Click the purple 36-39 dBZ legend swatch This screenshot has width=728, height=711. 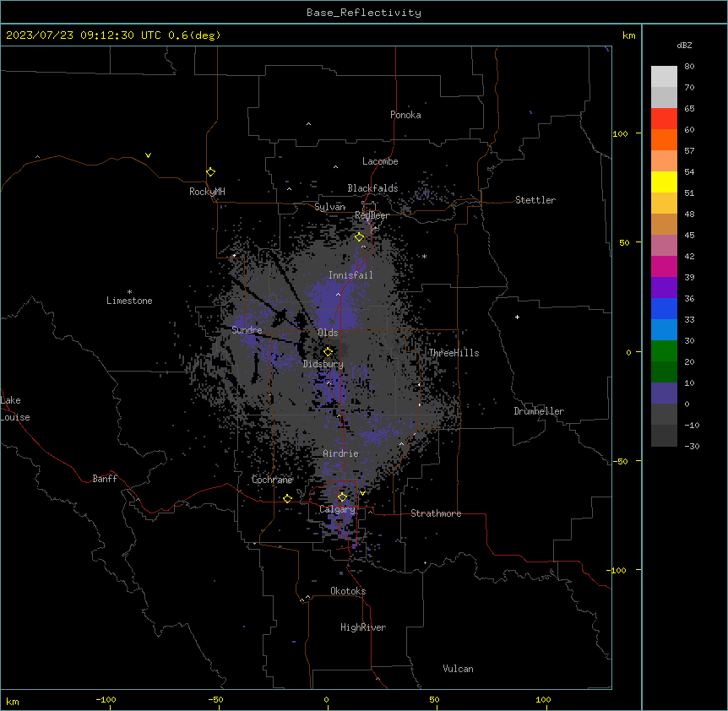click(664, 288)
